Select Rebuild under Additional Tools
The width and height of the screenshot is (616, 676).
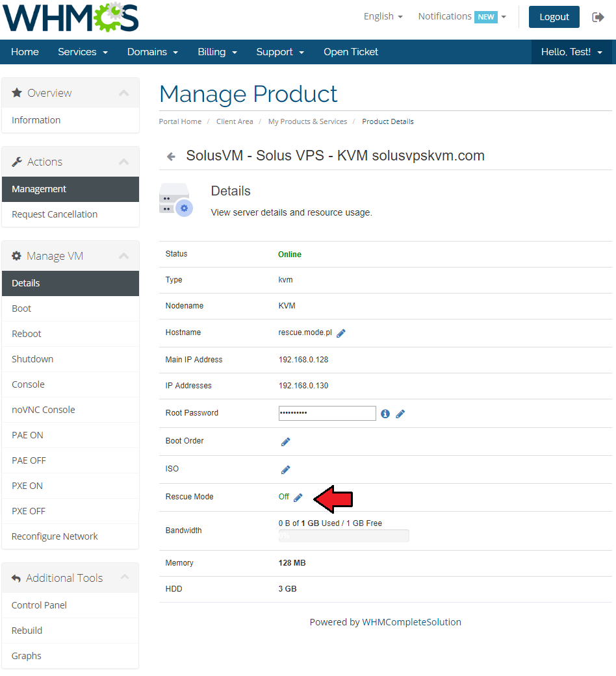click(x=70, y=631)
